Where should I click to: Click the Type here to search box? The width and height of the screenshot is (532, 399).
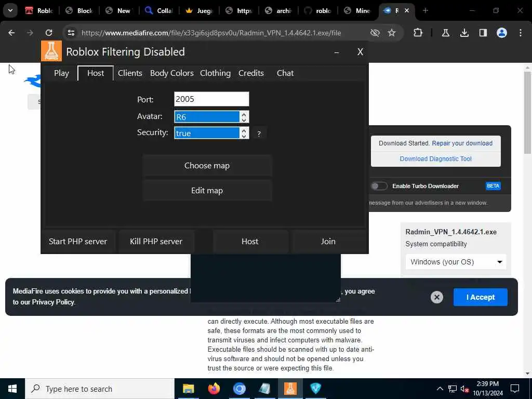coord(100,389)
